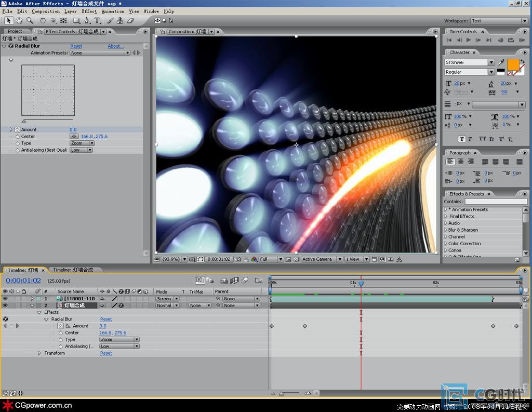Toggle Radial Blur effect switch in timeline
This screenshot has height=412, width=532.
pyautogui.click(x=5, y=319)
